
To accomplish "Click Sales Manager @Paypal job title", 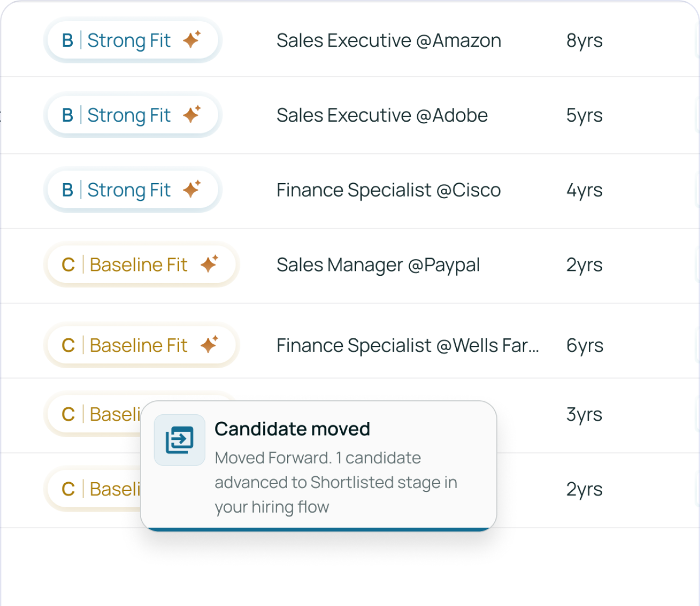I will pos(378,265).
